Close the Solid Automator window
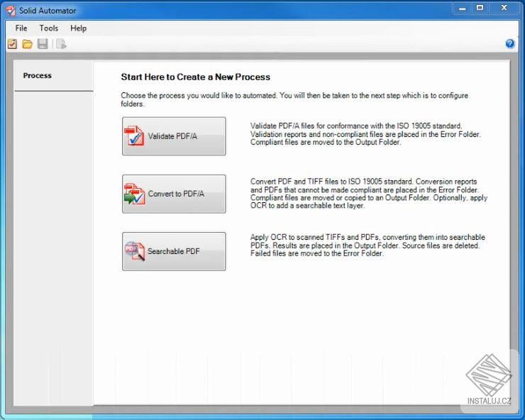The image size is (525, 420). click(504, 8)
